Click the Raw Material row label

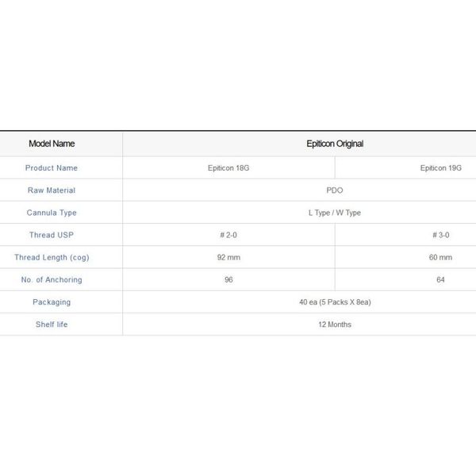pyautogui.click(x=52, y=190)
